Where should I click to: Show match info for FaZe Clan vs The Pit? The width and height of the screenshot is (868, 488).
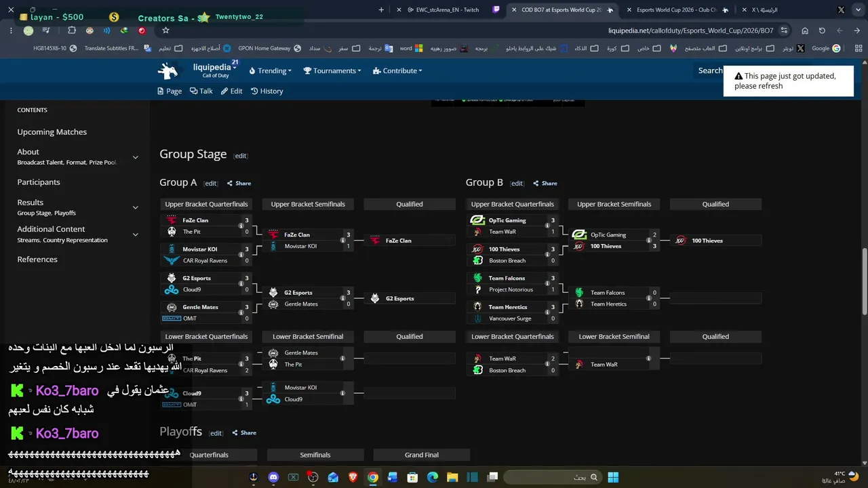[x=241, y=226]
